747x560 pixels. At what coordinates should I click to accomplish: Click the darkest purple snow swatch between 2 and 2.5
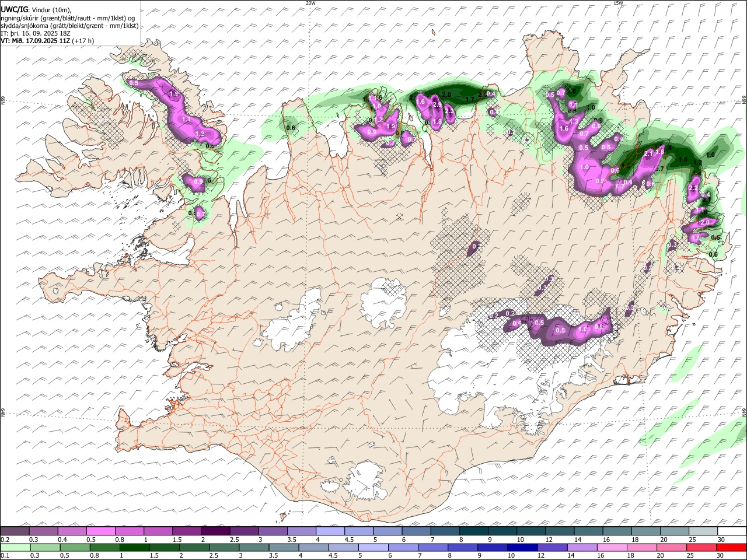point(215,531)
